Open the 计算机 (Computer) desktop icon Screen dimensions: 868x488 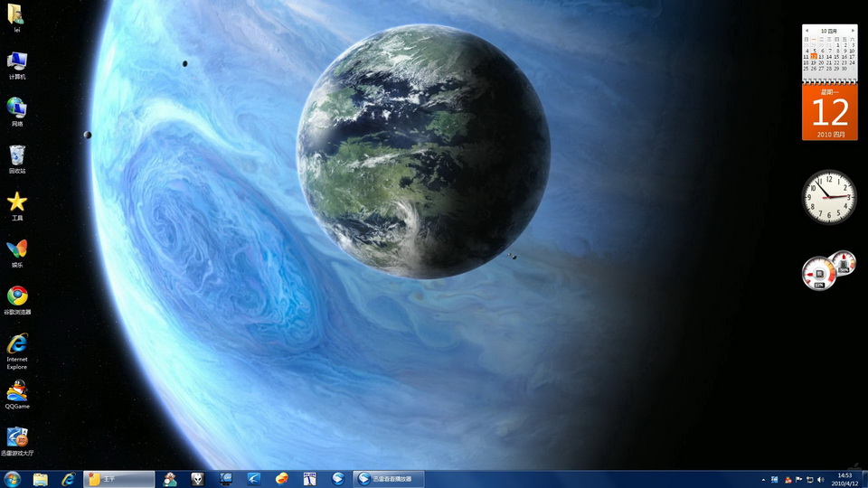pyautogui.click(x=17, y=65)
